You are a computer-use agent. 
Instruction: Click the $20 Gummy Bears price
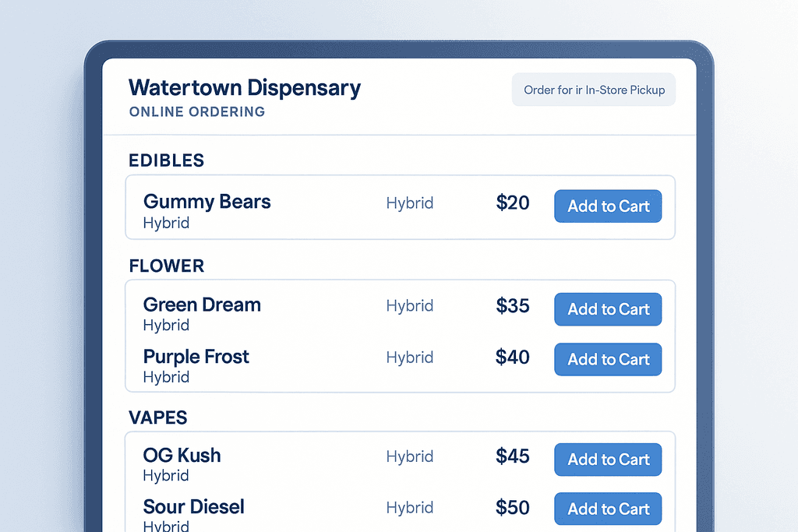point(513,203)
